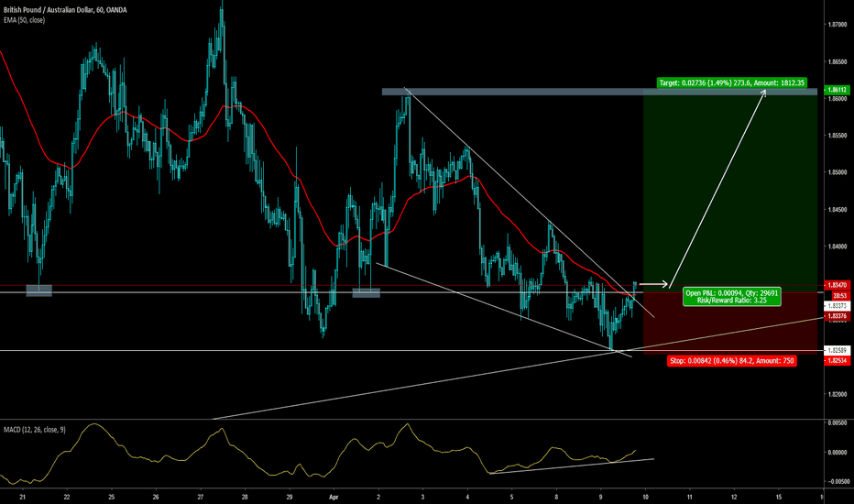Click the 1.87000 price axis label
854x504 pixels.
click(x=838, y=25)
